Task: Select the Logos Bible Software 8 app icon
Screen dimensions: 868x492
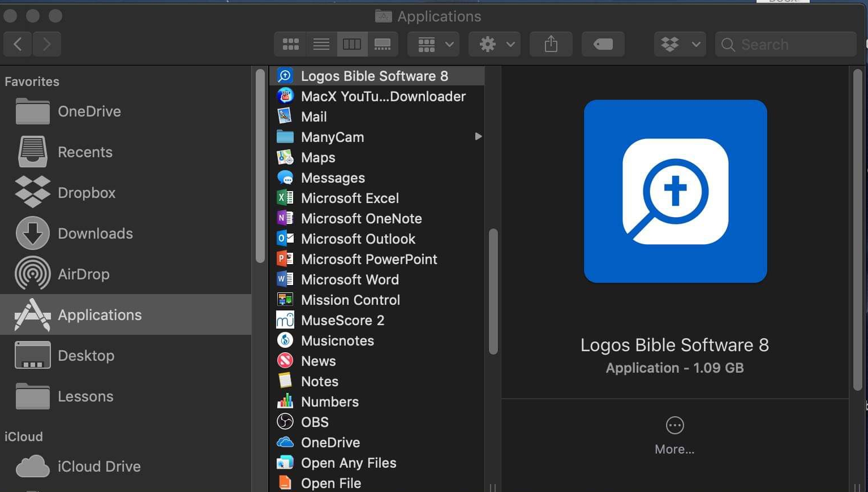Action: [285, 76]
